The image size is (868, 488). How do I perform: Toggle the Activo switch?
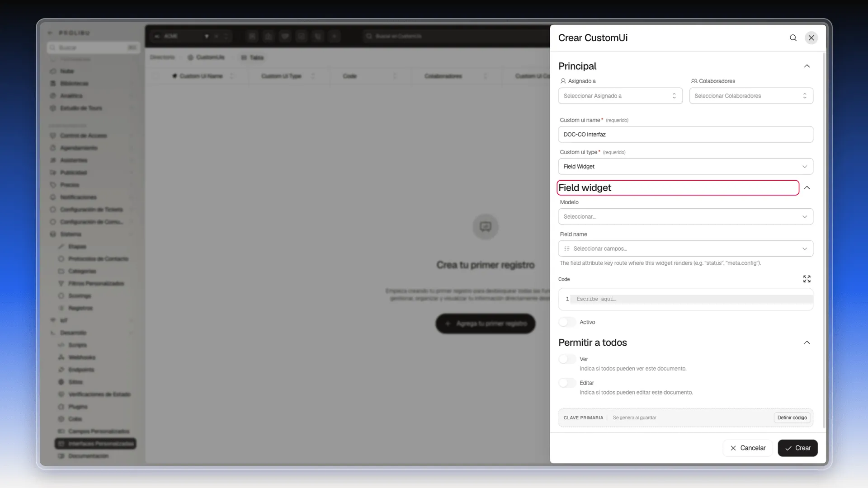pyautogui.click(x=567, y=322)
